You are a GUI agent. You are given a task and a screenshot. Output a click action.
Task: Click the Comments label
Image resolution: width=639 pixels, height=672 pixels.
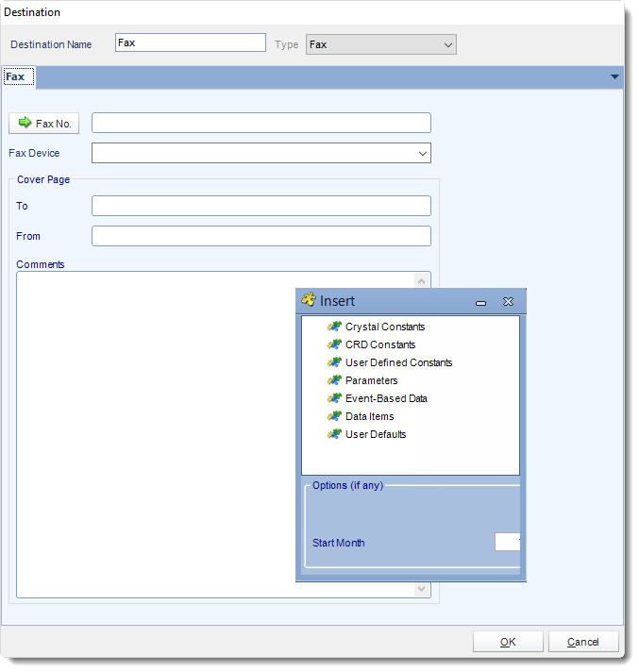41,264
